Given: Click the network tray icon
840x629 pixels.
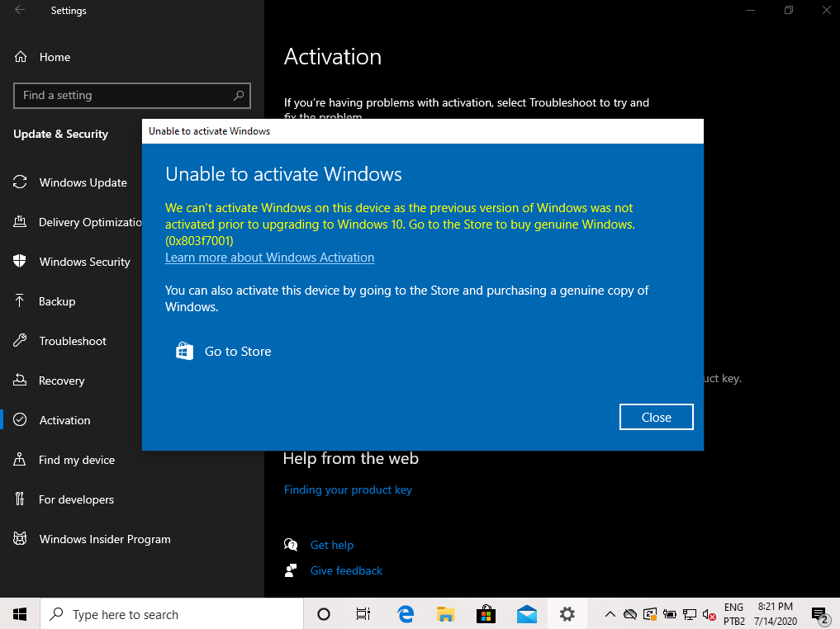Looking at the screenshot, I should (x=690, y=614).
